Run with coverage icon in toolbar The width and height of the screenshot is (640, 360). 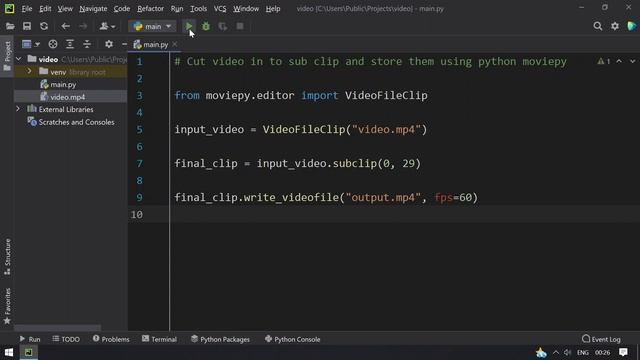223,27
